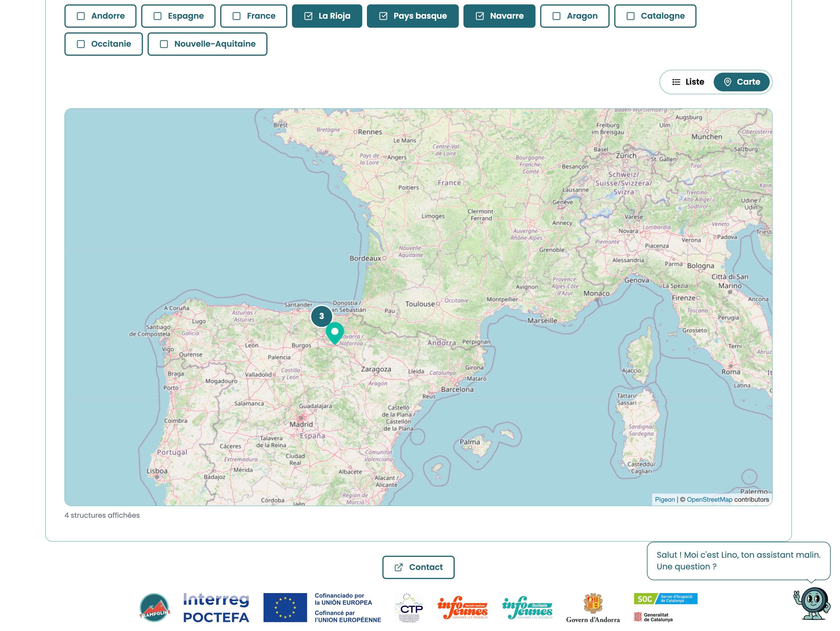Click the Zaragoza label on the map
This screenshot has width=840, height=631.
pos(376,369)
